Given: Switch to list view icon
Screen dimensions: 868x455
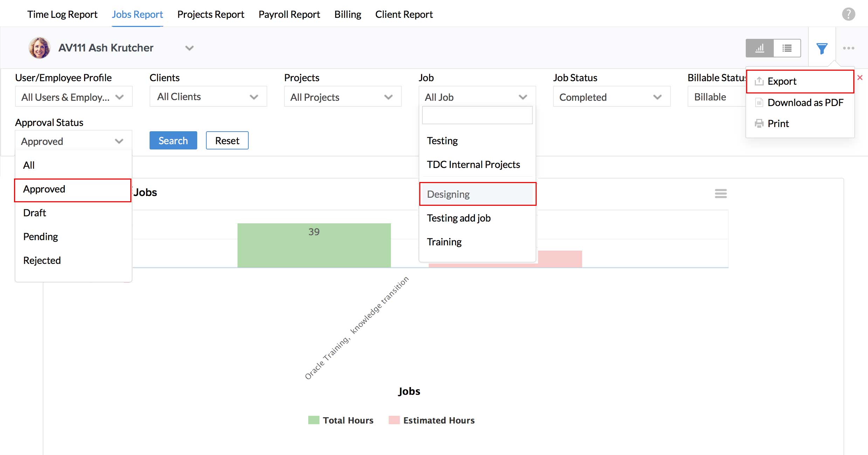Looking at the screenshot, I should [787, 48].
